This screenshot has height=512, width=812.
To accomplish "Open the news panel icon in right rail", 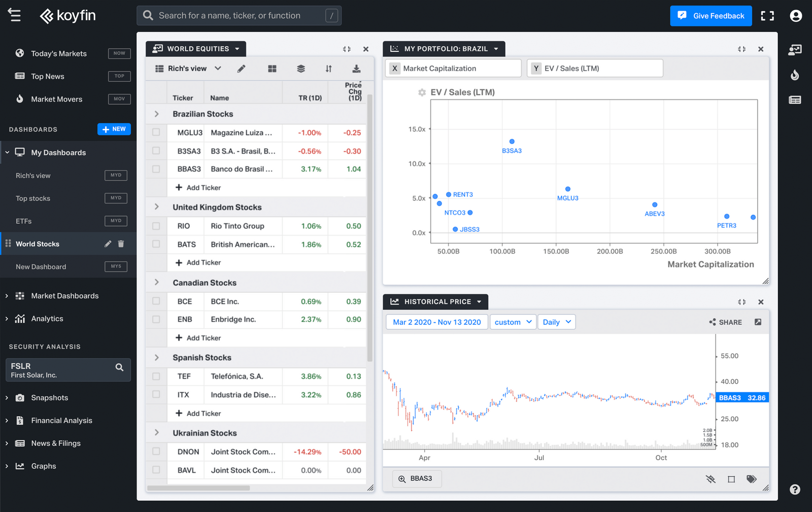I will tap(795, 100).
